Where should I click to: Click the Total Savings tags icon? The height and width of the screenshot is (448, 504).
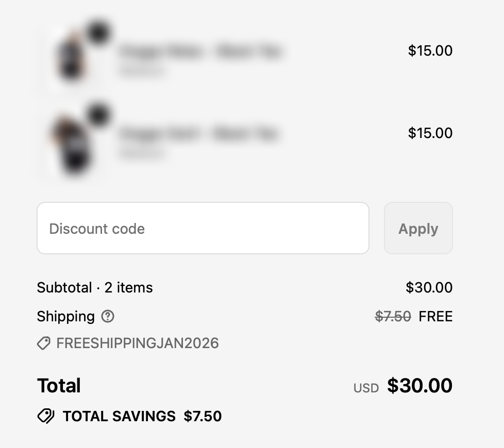(46, 416)
